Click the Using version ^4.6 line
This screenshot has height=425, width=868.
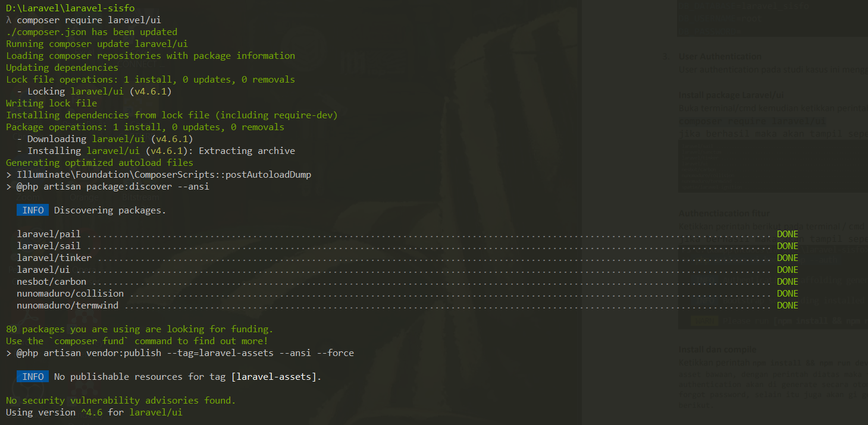click(94, 413)
